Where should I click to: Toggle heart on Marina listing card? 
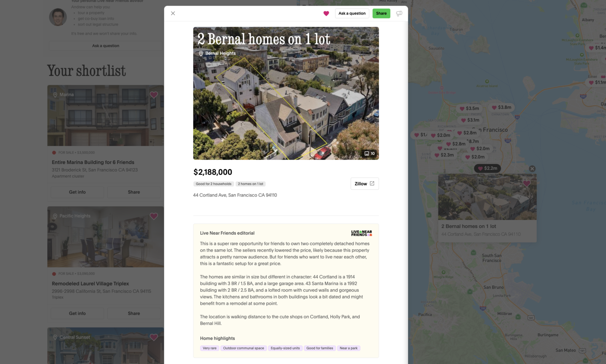coord(154,95)
